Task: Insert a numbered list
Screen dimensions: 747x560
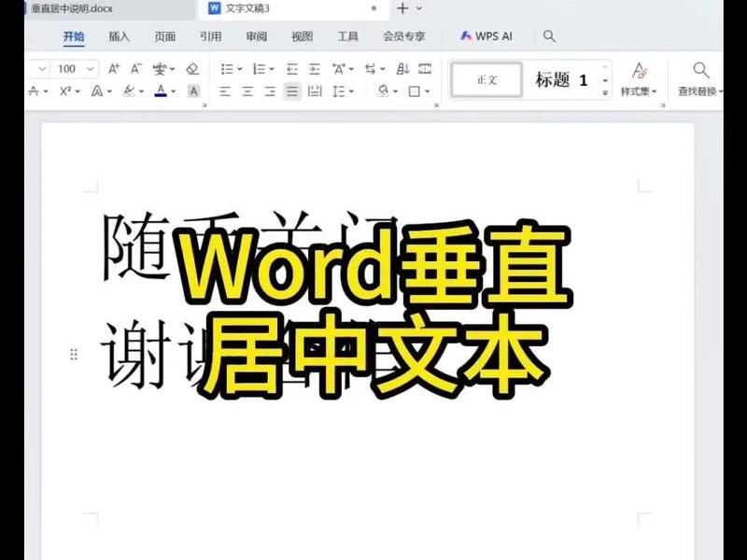Action: tap(260, 69)
